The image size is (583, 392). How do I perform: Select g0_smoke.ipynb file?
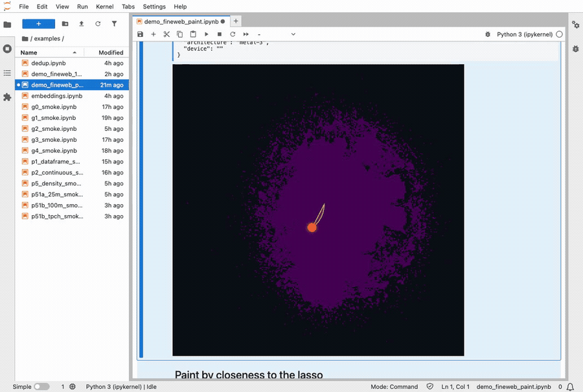click(72, 107)
